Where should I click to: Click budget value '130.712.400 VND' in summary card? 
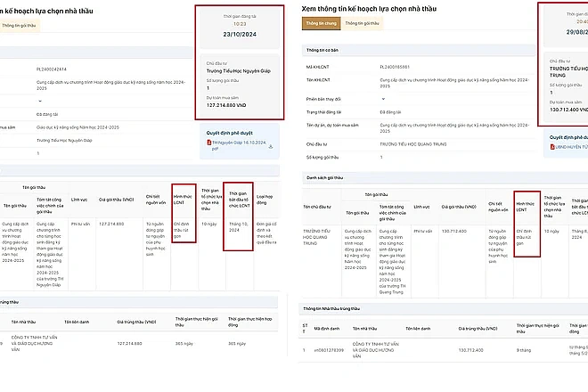click(x=569, y=110)
